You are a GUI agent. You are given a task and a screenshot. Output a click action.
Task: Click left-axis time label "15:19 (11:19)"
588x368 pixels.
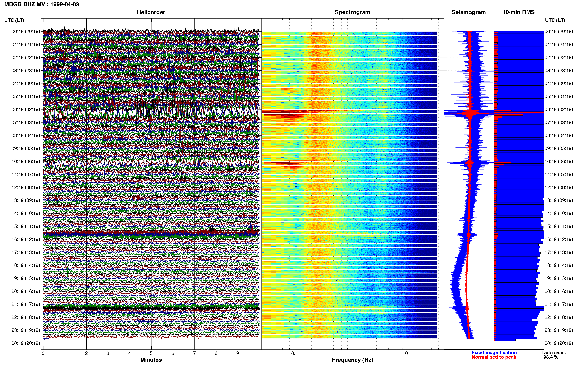click(x=26, y=226)
